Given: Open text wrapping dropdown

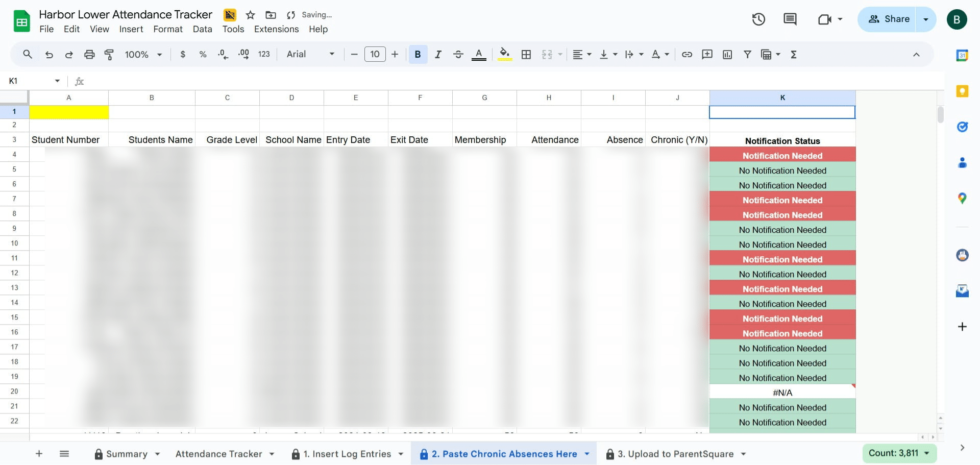Looking at the screenshot, I should (634, 54).
